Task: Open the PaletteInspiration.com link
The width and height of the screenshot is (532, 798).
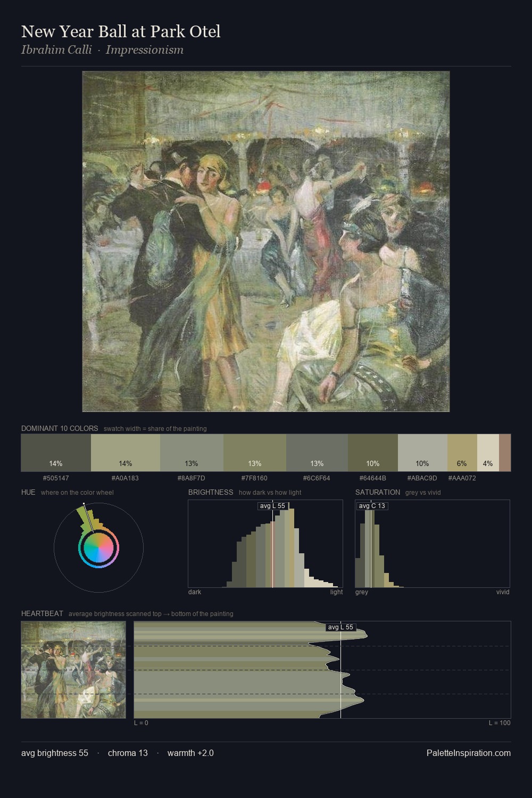Action: (469, 753)
